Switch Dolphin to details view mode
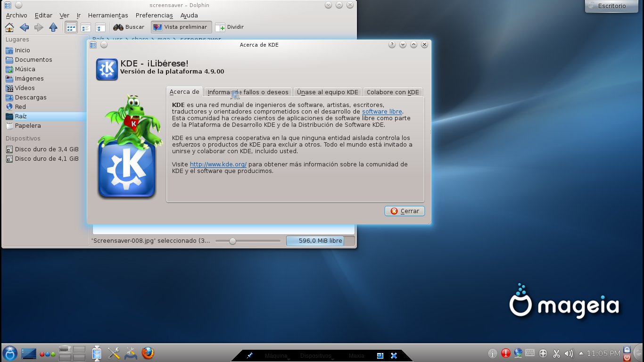The width and height of the screenshot is (644, 362). (x=86, y=27)
